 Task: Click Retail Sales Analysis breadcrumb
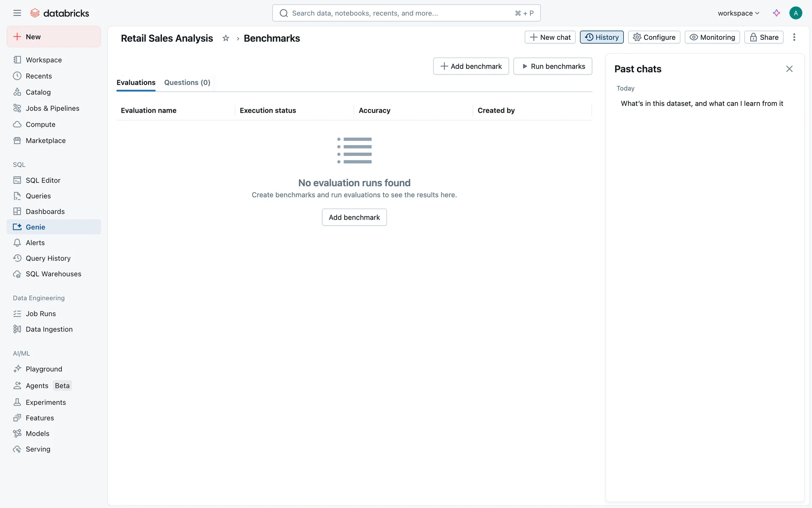(167, 38)
